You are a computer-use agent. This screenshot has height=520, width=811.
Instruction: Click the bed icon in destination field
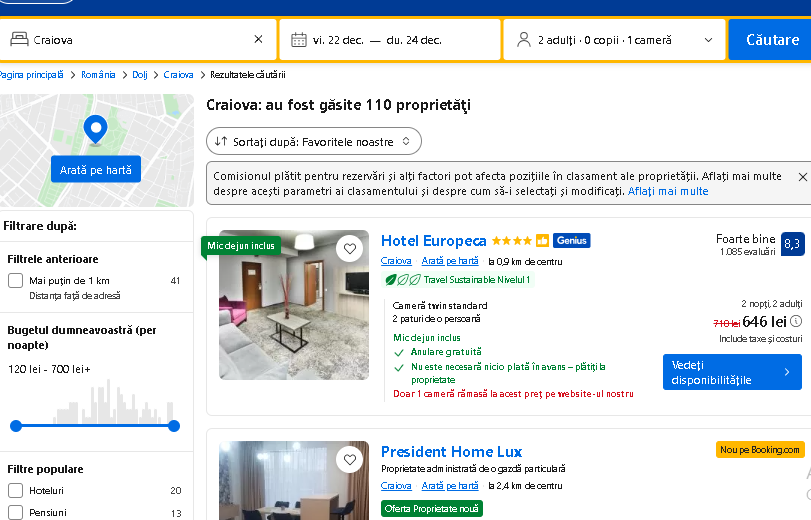pos(19,39)
